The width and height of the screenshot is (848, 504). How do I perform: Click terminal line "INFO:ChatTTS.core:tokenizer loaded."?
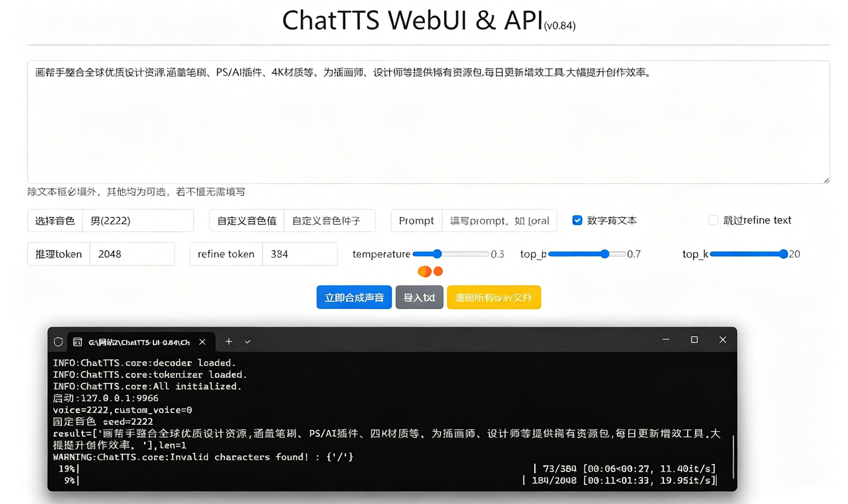coord(150,375)
